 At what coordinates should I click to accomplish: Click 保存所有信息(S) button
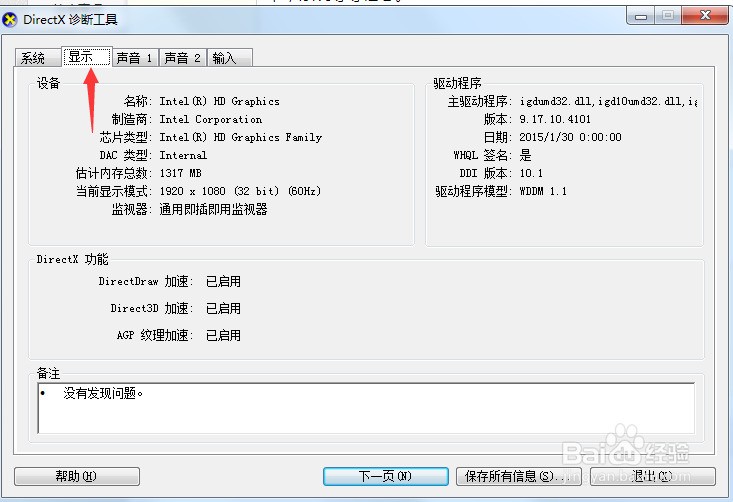pyautogui.click(x=518, y=476)
